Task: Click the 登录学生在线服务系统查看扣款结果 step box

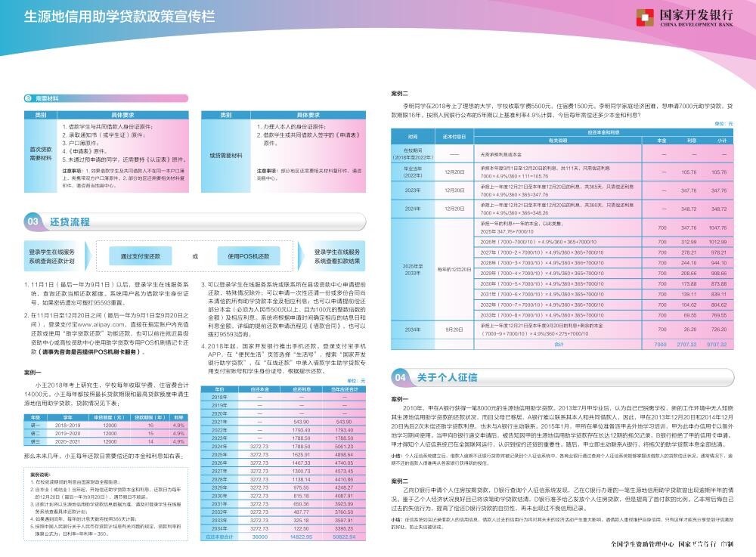Action: click(337, 255)
